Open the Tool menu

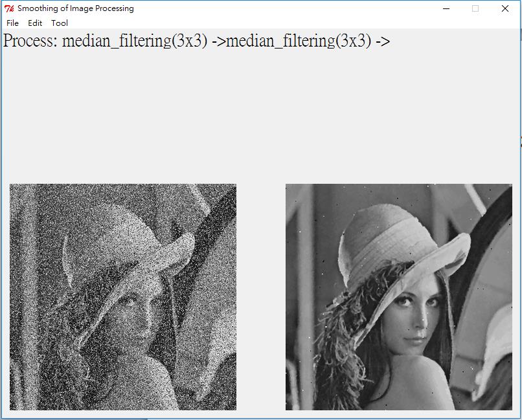click(60, 23)
